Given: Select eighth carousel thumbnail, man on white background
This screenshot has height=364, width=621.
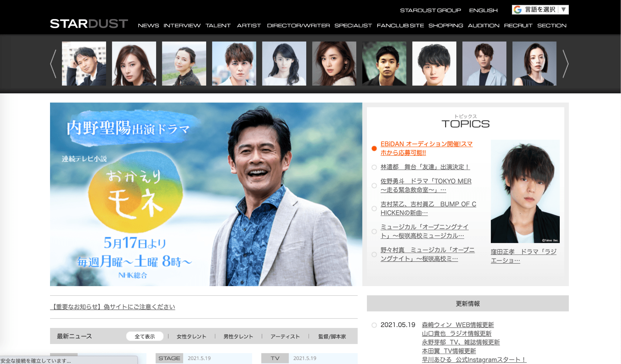Looking at the screenshot, I should (434, 64).
